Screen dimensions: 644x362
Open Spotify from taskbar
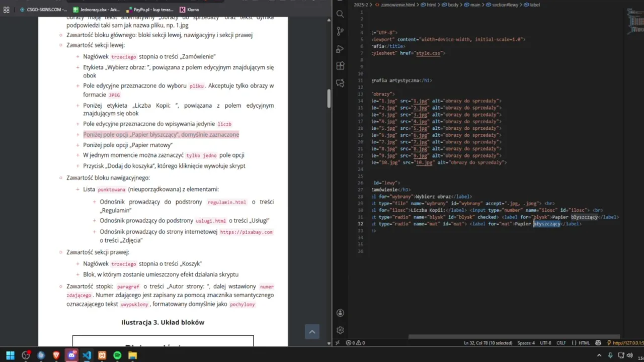click(117, 355)
